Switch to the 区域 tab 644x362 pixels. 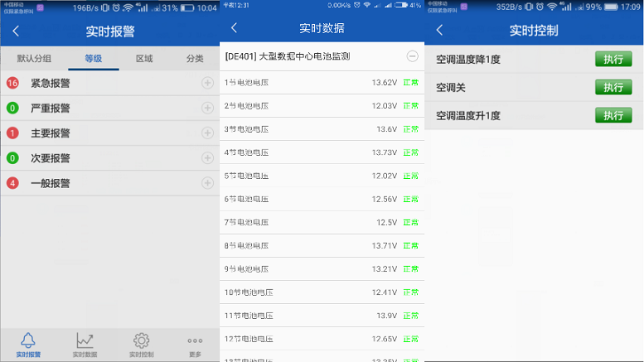point(144,59)
